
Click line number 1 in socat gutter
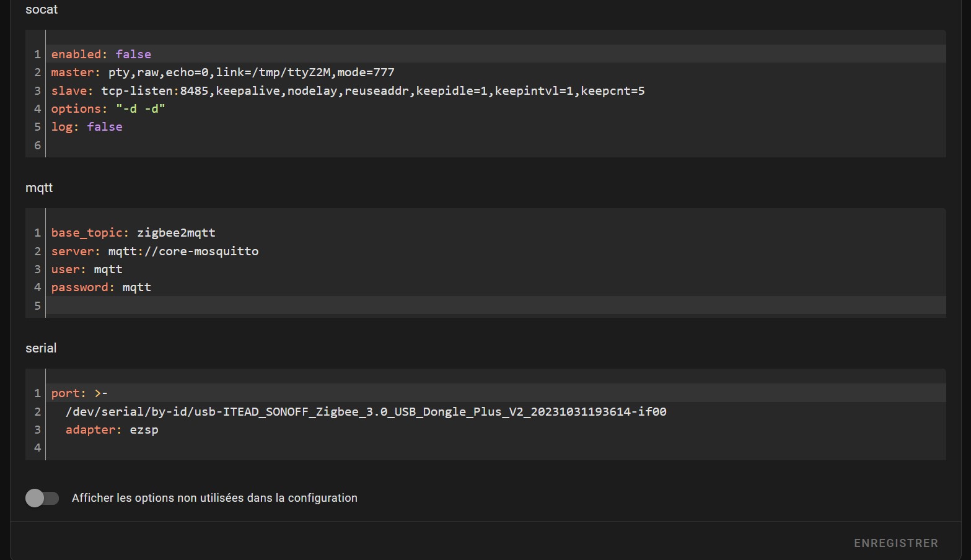coord(37,55)
